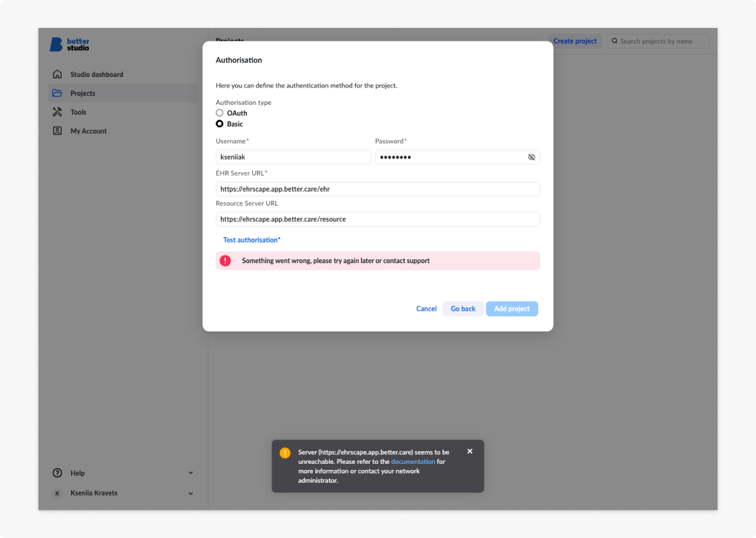Click the Projects folder icon
This screenshot has width=756, height=538.
(57, 93)
